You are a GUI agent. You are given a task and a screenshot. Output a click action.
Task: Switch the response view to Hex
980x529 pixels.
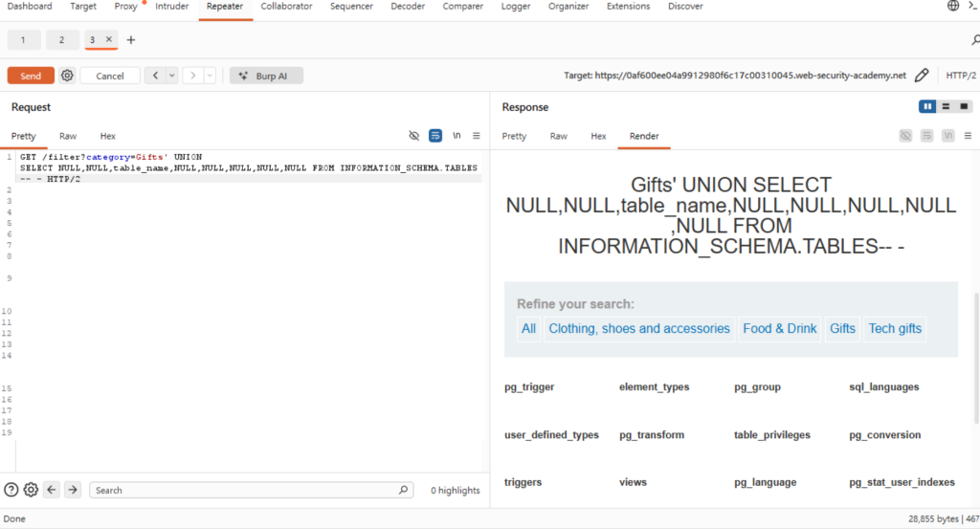point(598,136)
